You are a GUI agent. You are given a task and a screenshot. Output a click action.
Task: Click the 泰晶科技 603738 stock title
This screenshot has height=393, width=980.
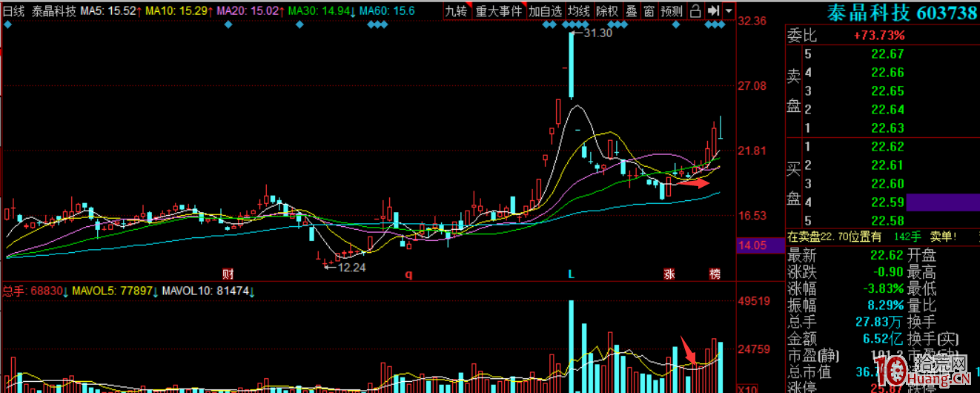click(904, 12)
